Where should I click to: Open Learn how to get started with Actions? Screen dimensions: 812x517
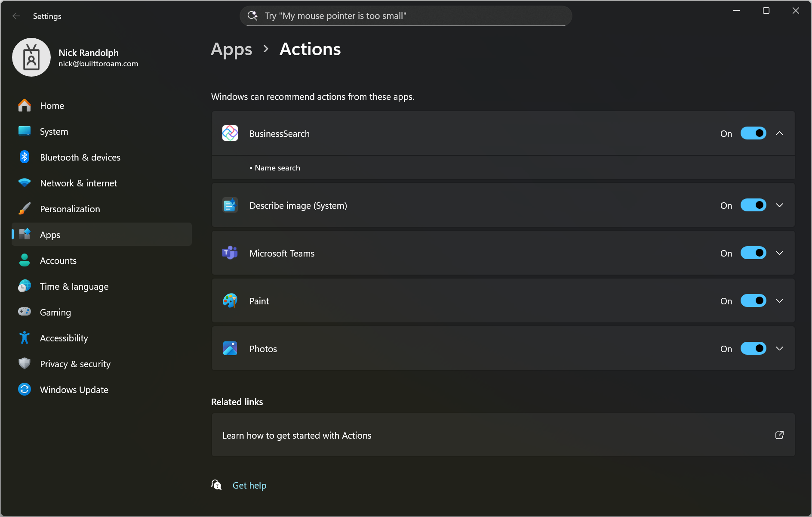coord(503,435)
